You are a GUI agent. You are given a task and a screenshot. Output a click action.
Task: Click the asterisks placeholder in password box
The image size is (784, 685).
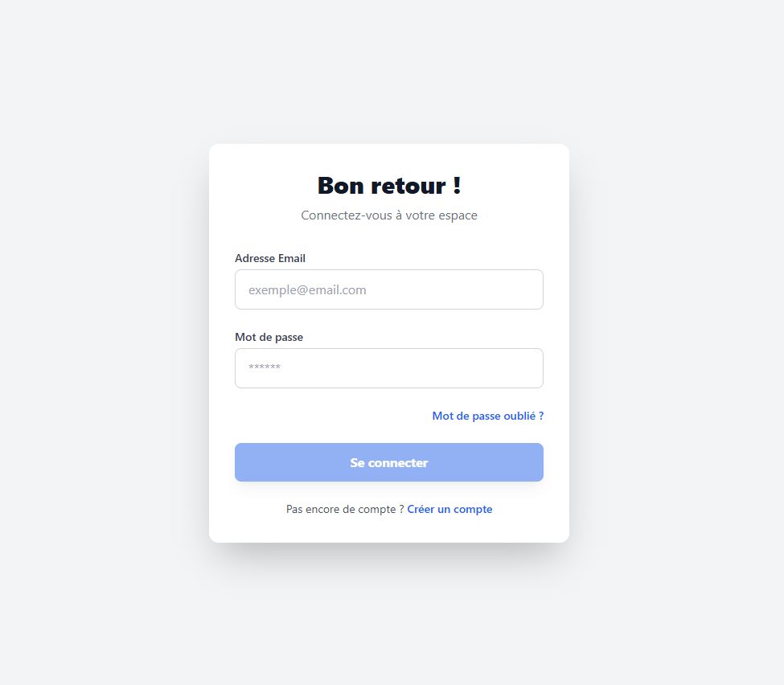pos(265,368)
